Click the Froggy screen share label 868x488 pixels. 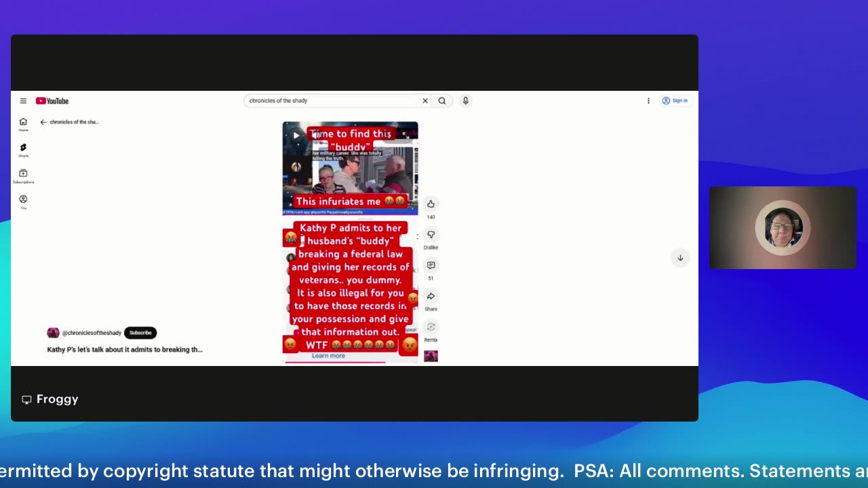pyautogui.click(x=57, y=399)
